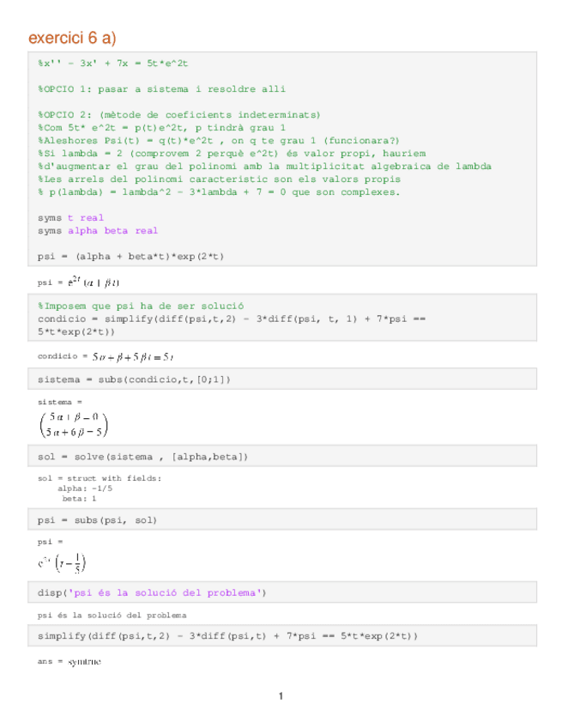
Task: Click the final psi solution formula output
Action: 62,563
